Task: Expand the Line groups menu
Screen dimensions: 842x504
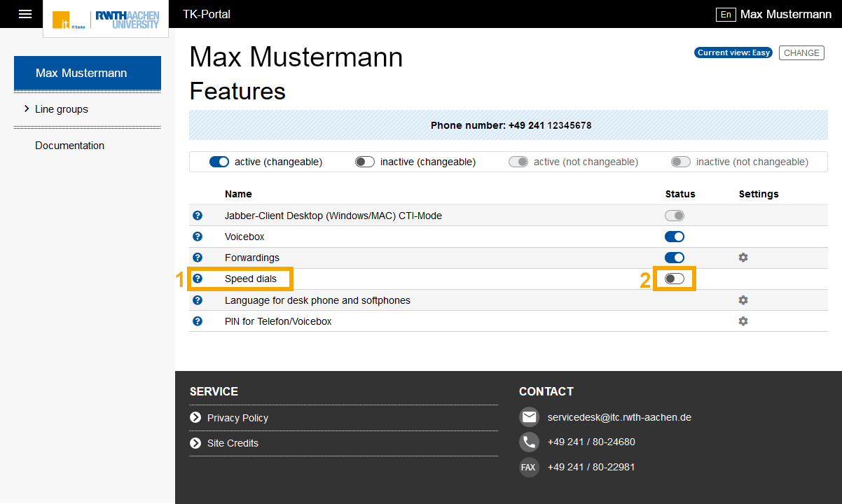Action: click(61, 109)
